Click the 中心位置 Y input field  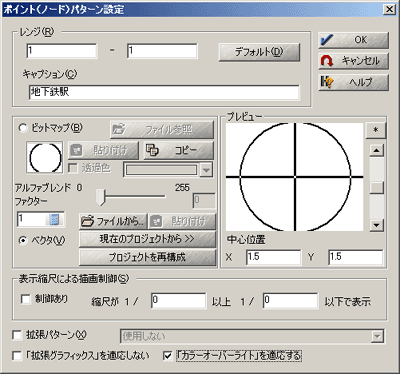click(x=356, y=257)
